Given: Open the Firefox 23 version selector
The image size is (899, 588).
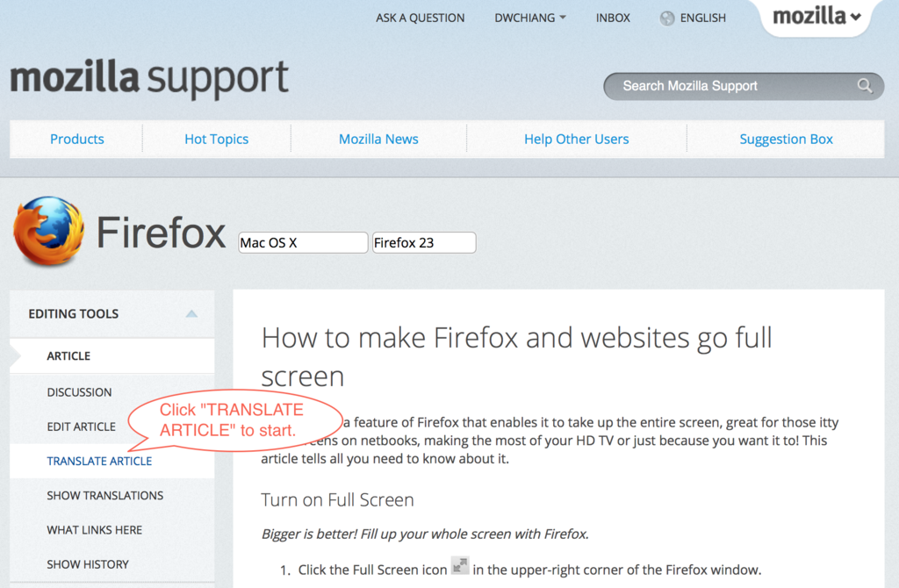Looking at the screenshot, I should (424, 242).
